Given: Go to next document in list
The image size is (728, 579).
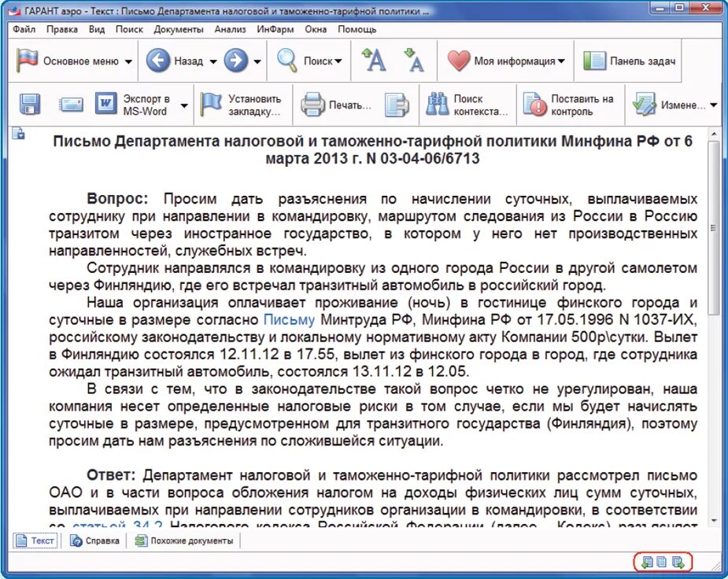Looking at the screenshot, I should (678, 562).
